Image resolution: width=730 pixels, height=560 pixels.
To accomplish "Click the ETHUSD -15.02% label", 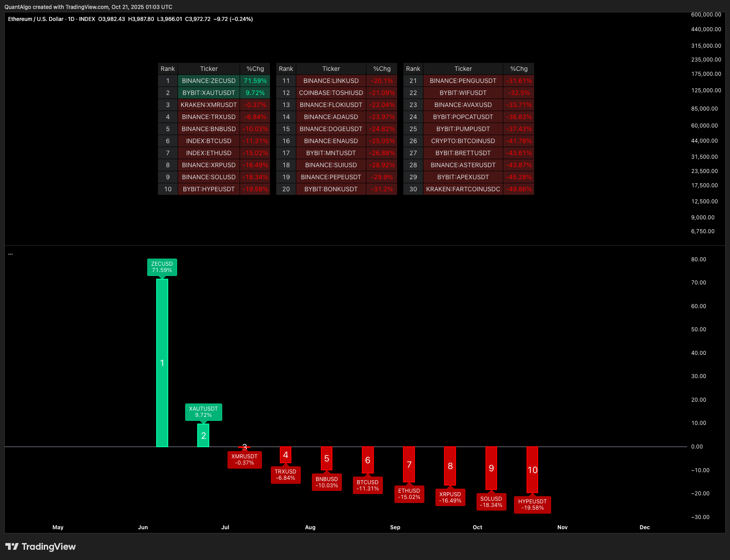I will coord(409,494).
